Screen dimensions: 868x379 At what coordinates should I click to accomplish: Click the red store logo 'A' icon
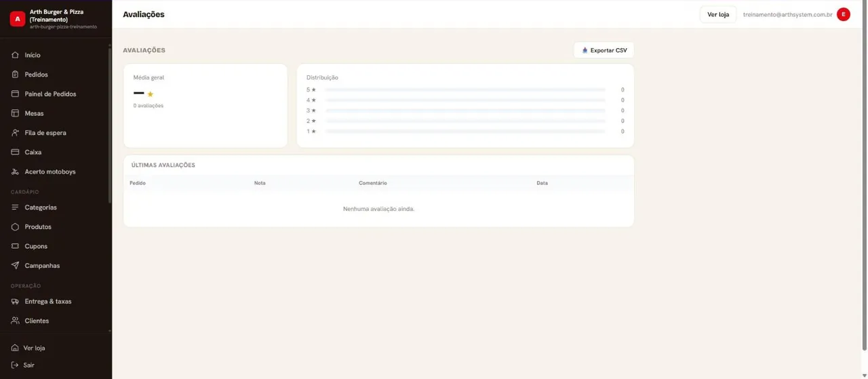(x=18, y=19)
